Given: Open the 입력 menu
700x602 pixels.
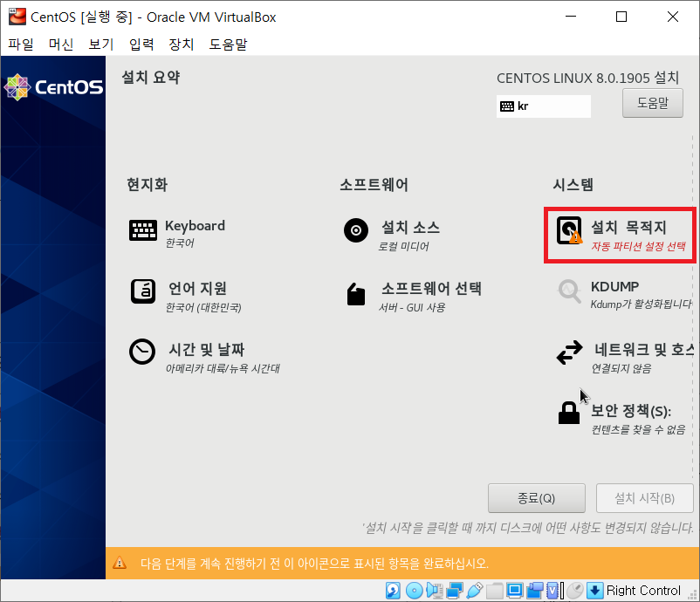Looking at the screenshot, I should (x=141, y=44).
